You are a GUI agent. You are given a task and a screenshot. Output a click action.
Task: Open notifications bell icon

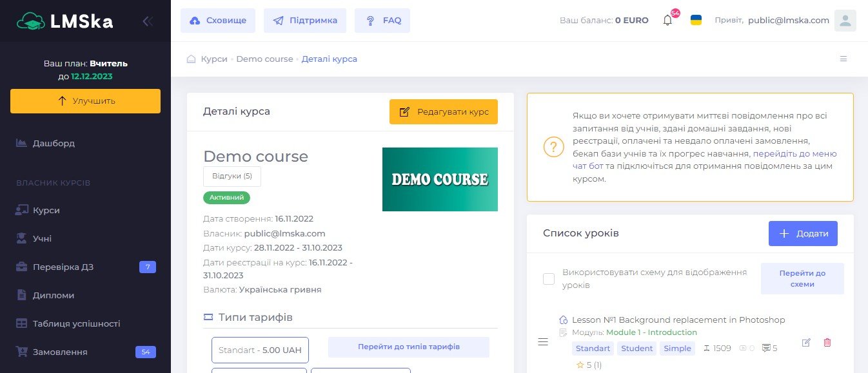(667, 21)
